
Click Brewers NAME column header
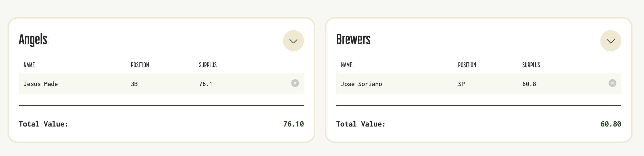pyautogui.click(x=346, y=65)
